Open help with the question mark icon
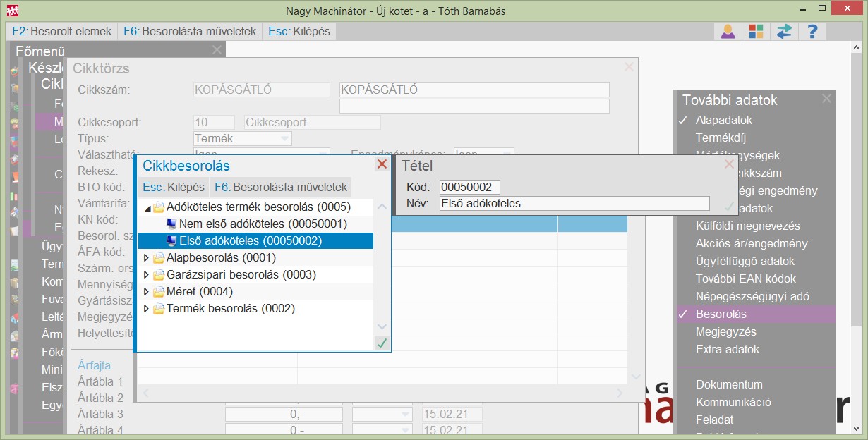 pyautogui.click(x=812, y=32)
